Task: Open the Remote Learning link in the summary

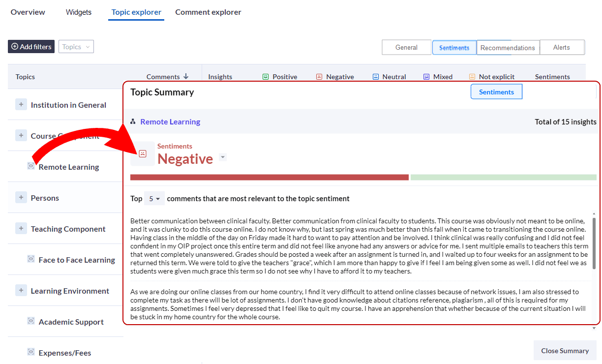Action: [170, 121]
